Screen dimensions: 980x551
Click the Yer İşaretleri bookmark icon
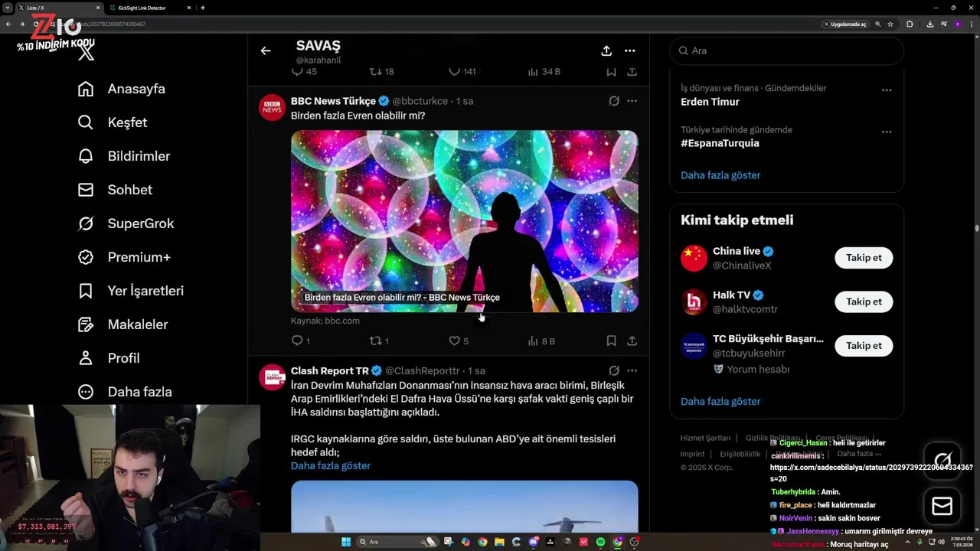pyautogui.click(x=86, y=291)
